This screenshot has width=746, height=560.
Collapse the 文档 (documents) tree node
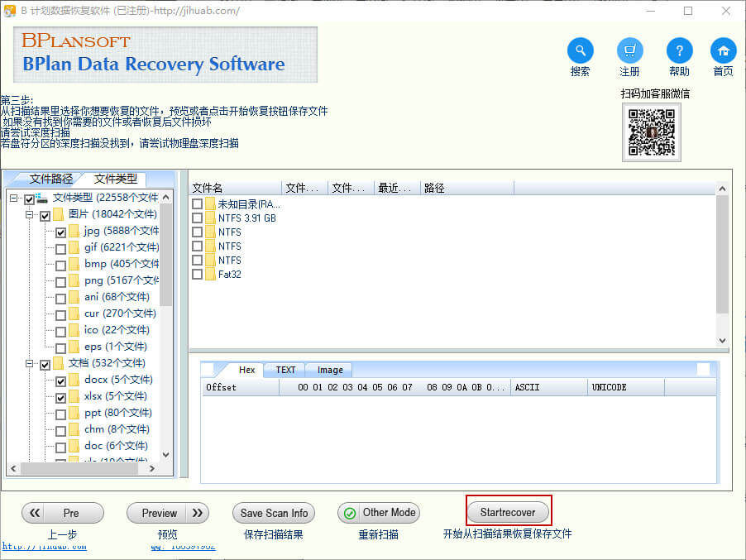tap(30, 364)
